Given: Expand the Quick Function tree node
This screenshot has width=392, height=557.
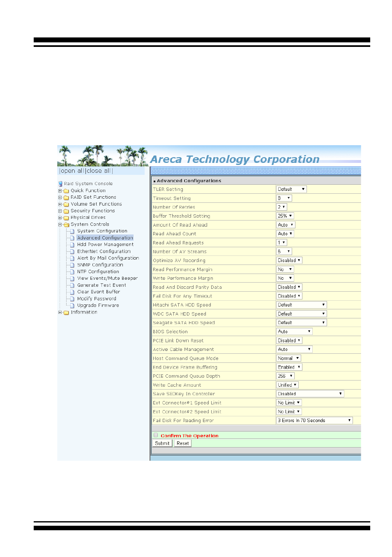Looking at the screenshot, I should point(60,191).
